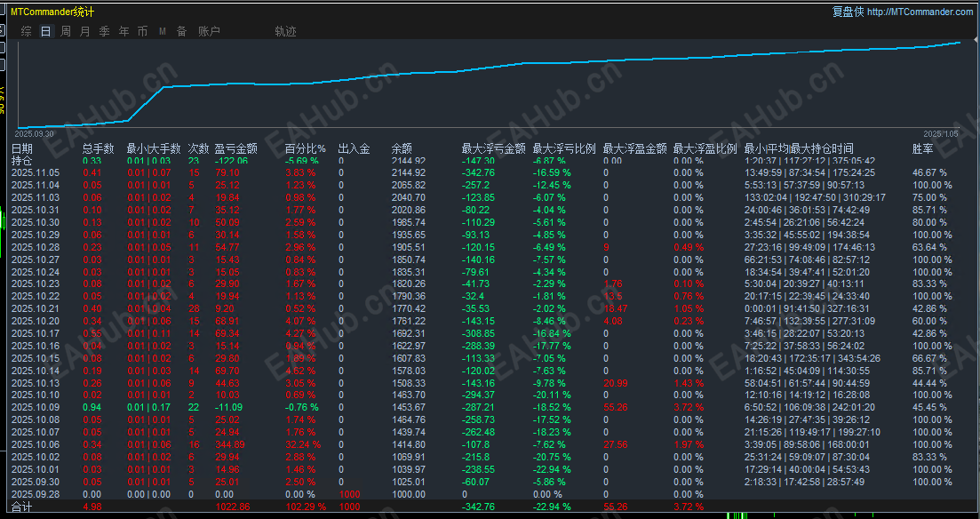The image size is (980, 519).
Task: Click the 63.64 % win rate
Action: tap(929, 247)
